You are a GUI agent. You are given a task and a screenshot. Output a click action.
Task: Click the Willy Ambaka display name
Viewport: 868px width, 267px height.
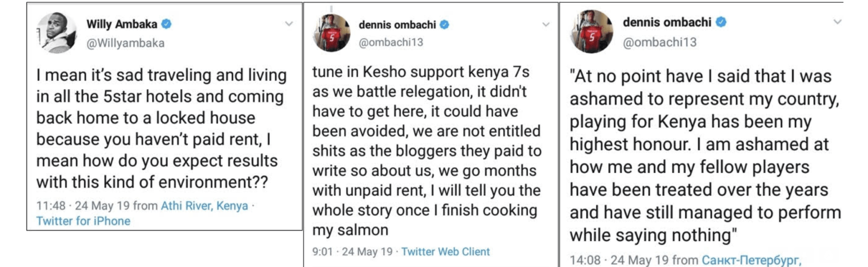point(122,24)
